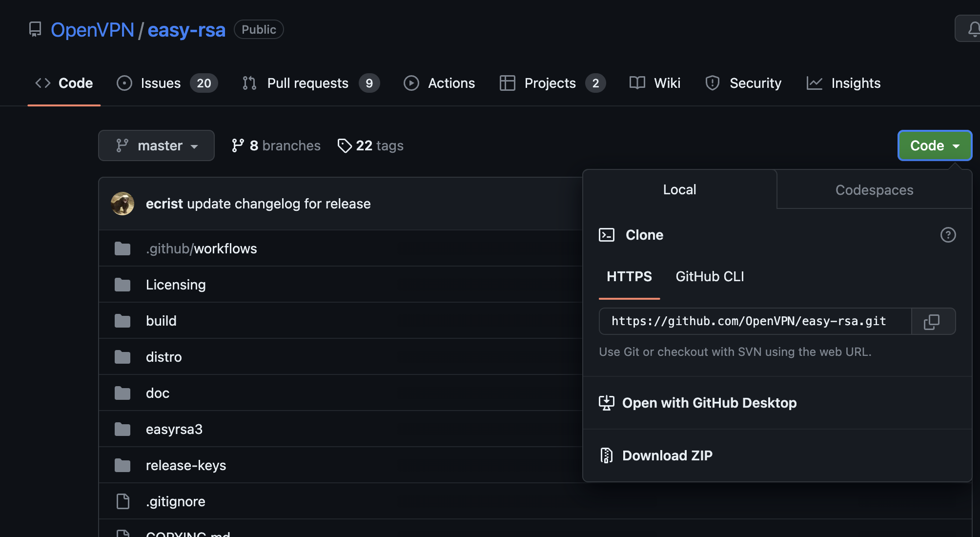
Task: Click the desktop download icon for GitHub Desktop
Action: [x=606, y=403]
